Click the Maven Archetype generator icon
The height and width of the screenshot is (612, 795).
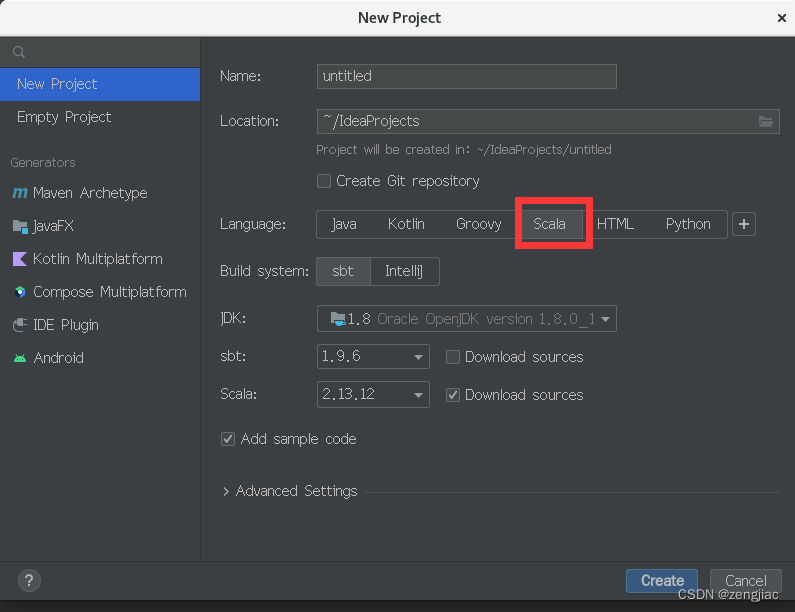20,193
